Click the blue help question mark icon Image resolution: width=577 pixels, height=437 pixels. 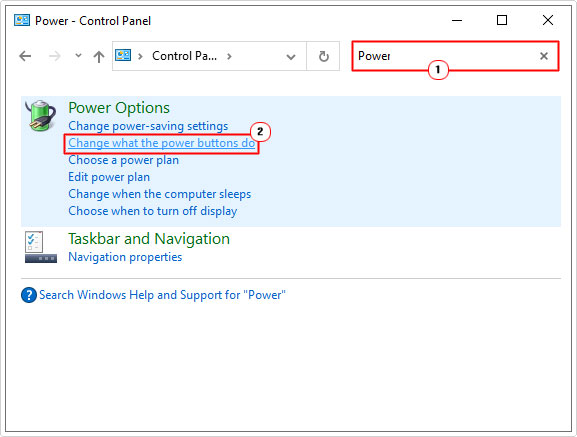coord(29,295)
